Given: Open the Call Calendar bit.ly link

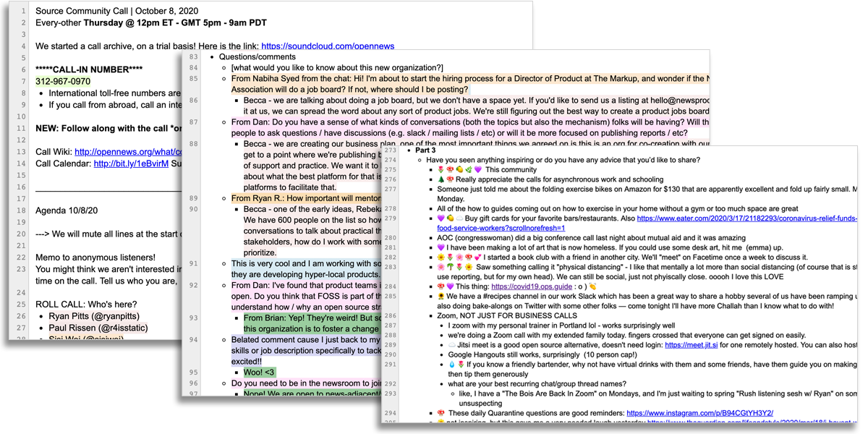Looking at the screenshot, I should point(130,163).
